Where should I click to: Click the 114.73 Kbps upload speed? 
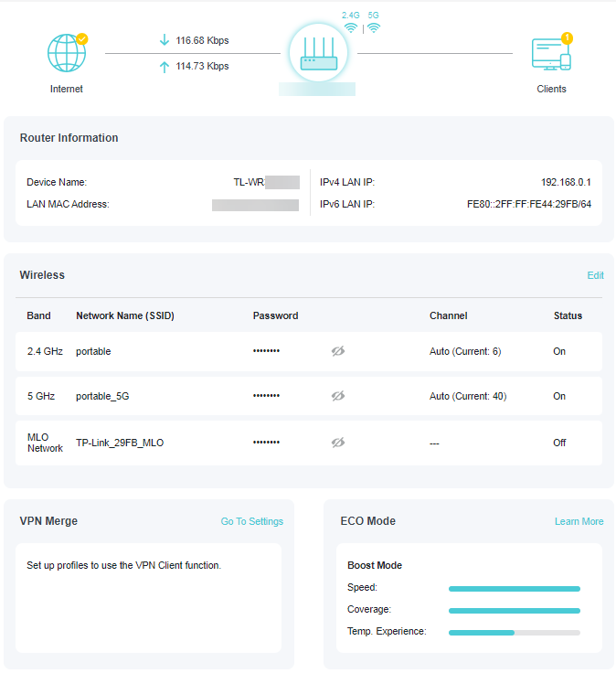[202, 66]
